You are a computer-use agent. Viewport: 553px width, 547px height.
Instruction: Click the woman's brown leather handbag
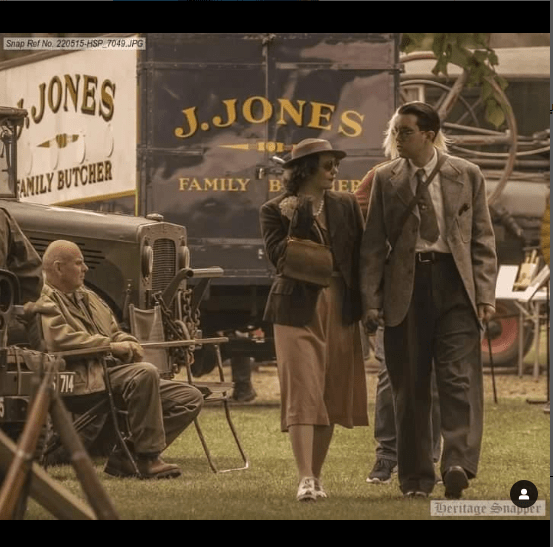307,260
